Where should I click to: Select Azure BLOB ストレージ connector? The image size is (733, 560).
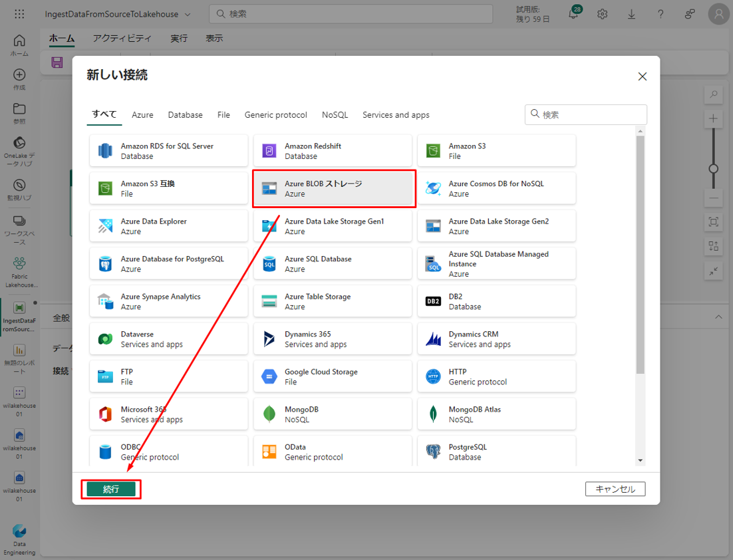point(334,188)
